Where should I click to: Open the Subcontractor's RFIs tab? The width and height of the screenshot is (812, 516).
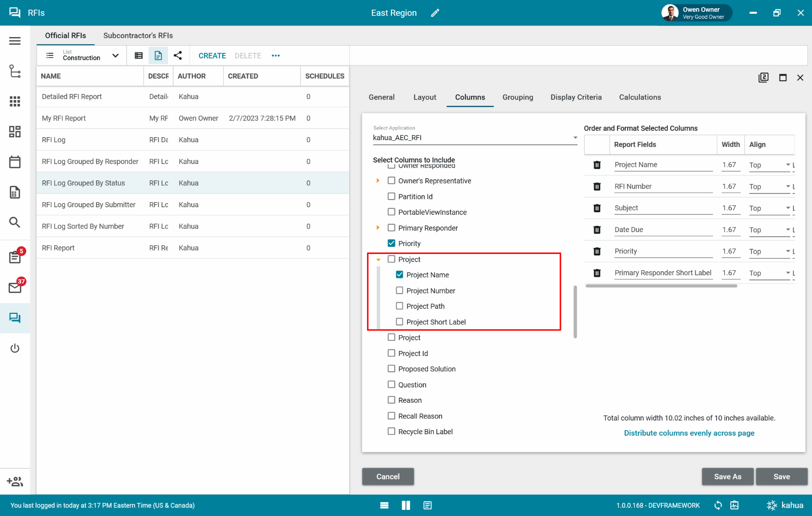coord(138,36)
